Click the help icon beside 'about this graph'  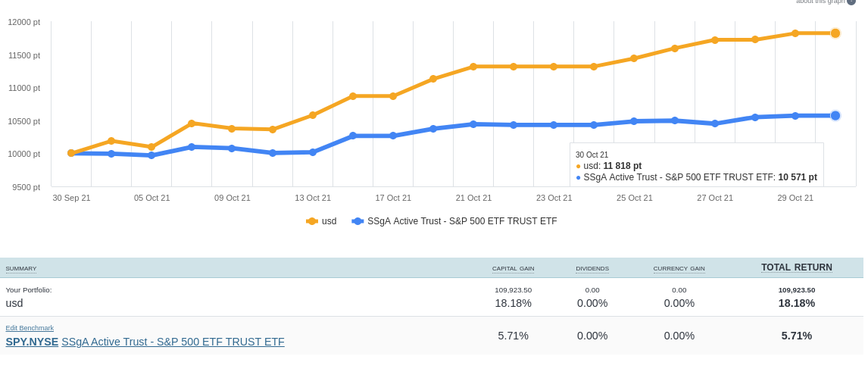[x=851, y=2]
